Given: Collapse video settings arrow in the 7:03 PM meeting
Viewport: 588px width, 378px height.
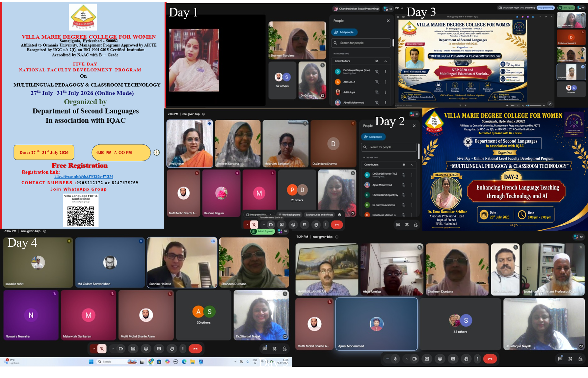Looking at the screenshot, I should [x=264, y=225].
